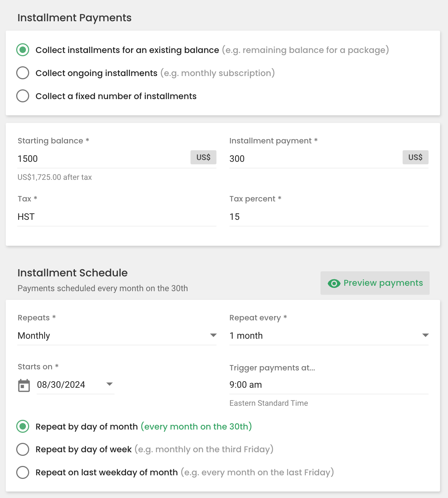Open the Repeats Monthly dropdown
Screen dimensions: 448x498
[117, 335]
